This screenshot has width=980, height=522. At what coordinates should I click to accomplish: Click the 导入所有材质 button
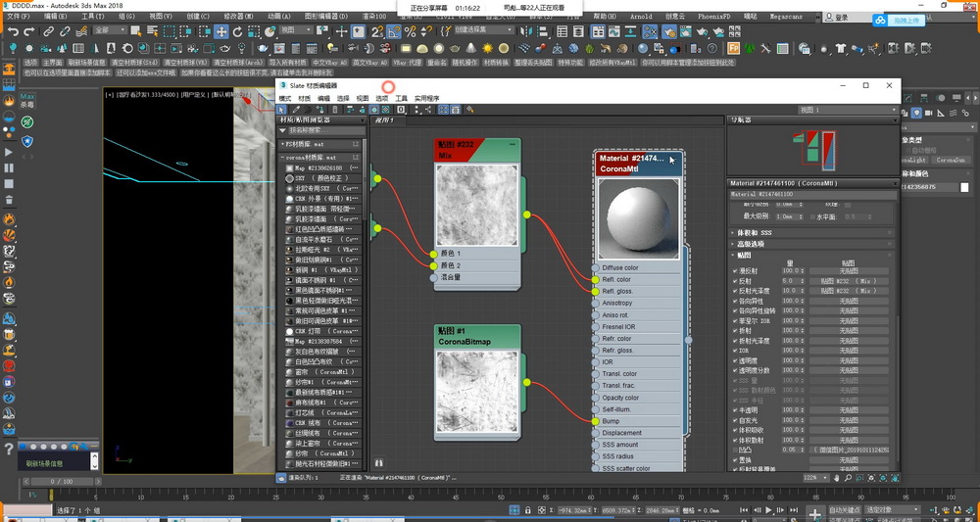(x=287, y=63)
